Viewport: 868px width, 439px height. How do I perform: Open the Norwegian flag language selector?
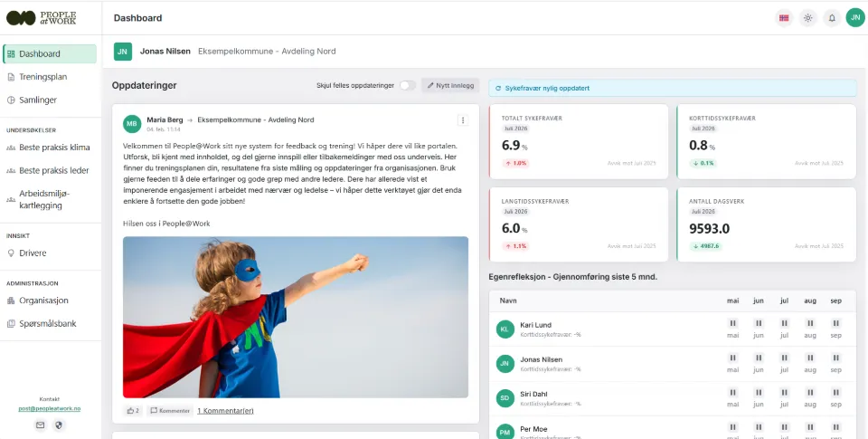point(784,18)
